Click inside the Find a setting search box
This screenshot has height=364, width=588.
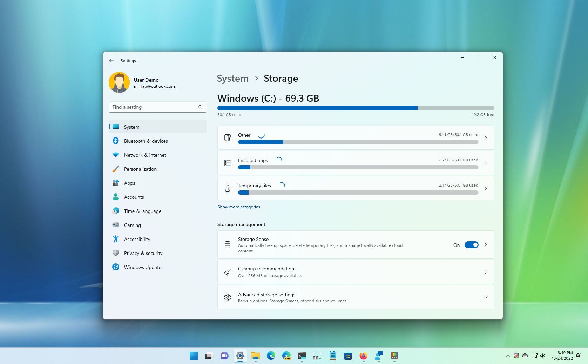click(154, 107)
